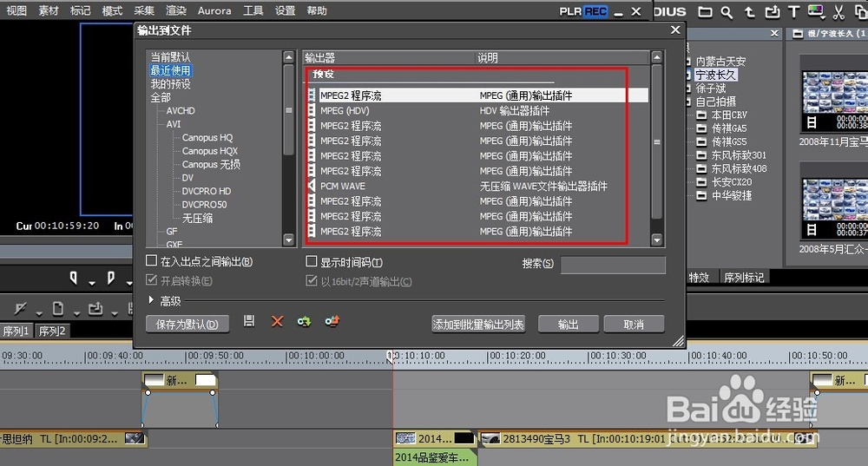Expand the 高级 advanced section
868x466 pixels.
coord(152,301)
